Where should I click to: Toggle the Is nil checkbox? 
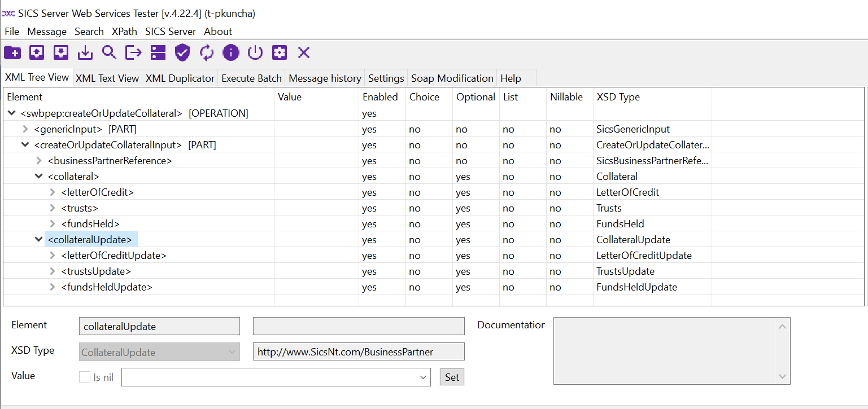click(85, 377)
